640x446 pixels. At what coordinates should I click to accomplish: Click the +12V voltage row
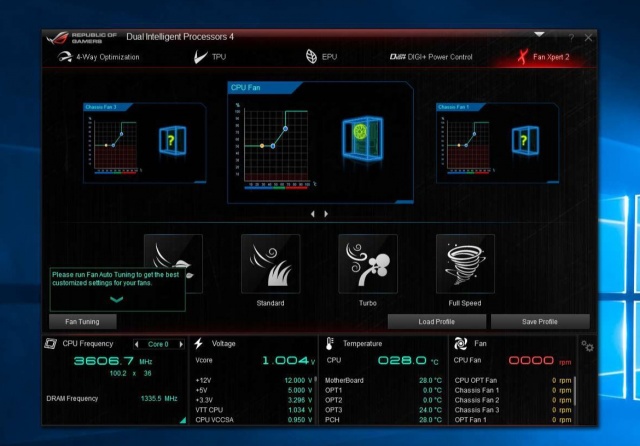(x=254, y=380)
